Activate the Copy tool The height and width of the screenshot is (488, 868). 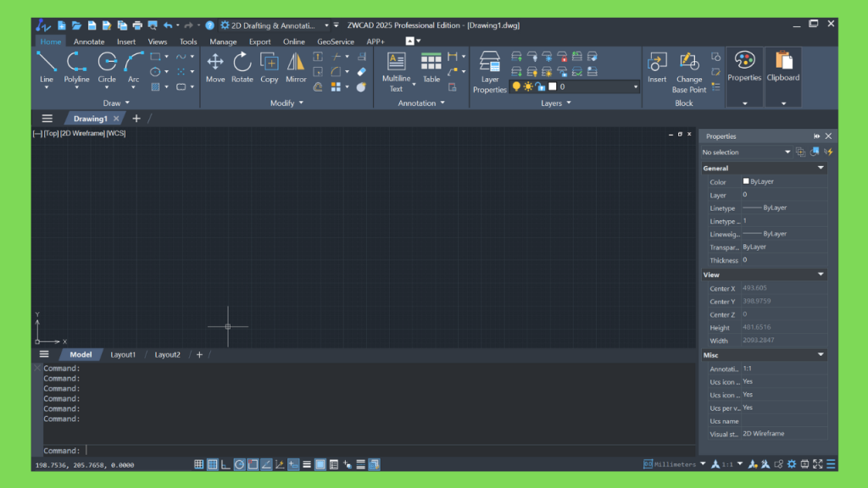269,68
